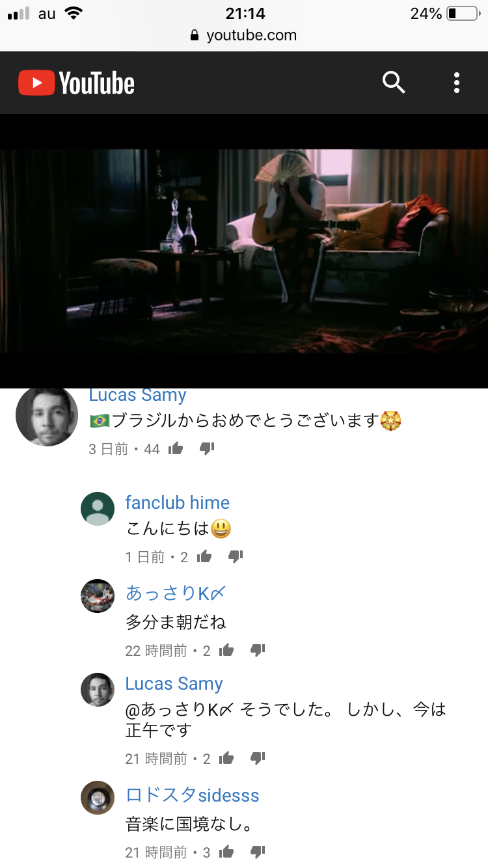Image resolution: width=488 pixels, height=868 pixels.
Task: Dislike Lucas Samy's 正午です reply
Action: [x=258, y=758]
